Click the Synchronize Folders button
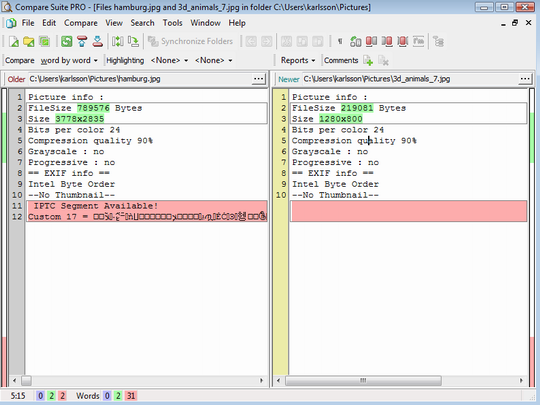 [x=190, y=42]
